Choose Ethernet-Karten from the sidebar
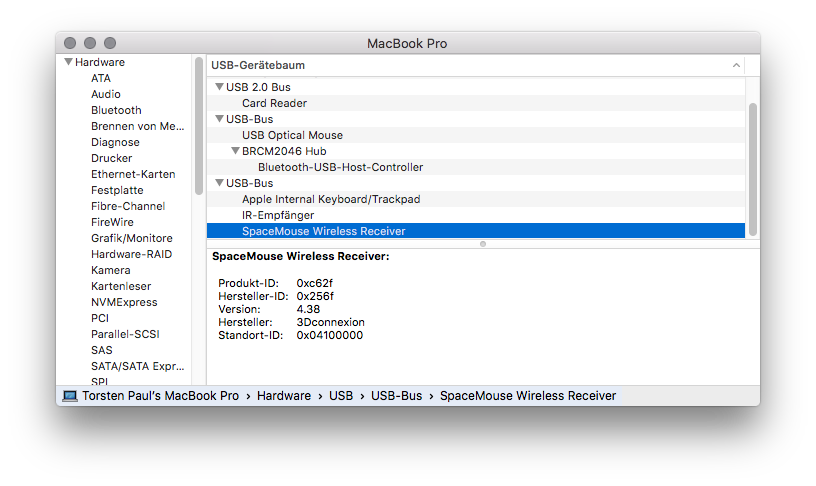 (132, 174)
